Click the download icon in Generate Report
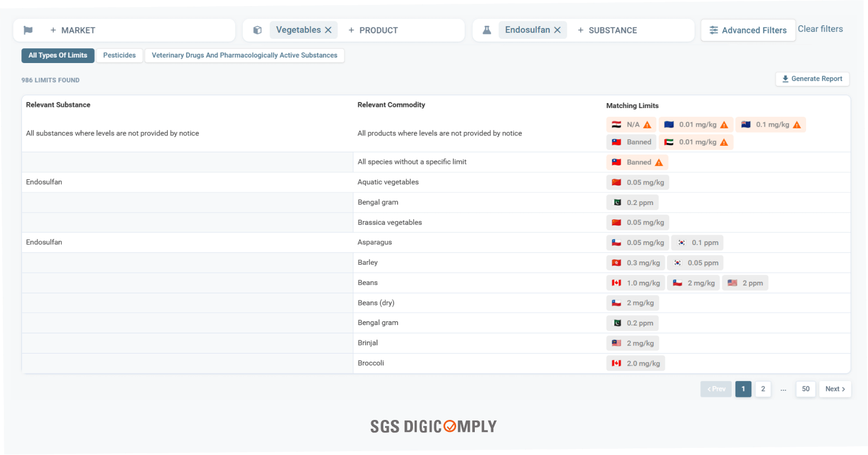 [785, 79]
